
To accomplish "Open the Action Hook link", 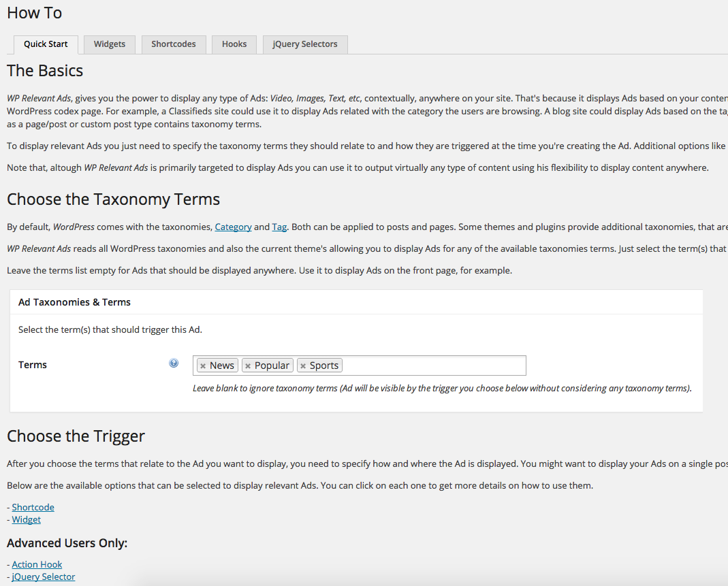I will tap(37, 564).
